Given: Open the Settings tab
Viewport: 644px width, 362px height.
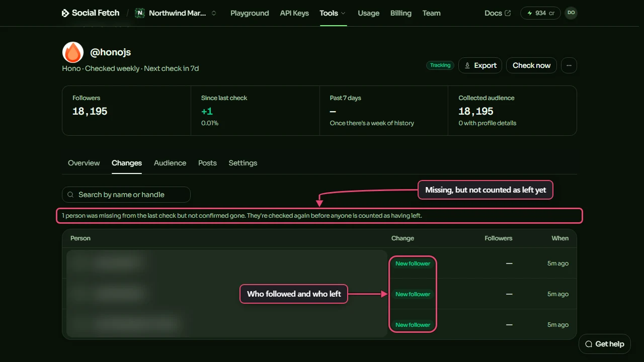Looking at the screenshot, I should click(243, 163).
